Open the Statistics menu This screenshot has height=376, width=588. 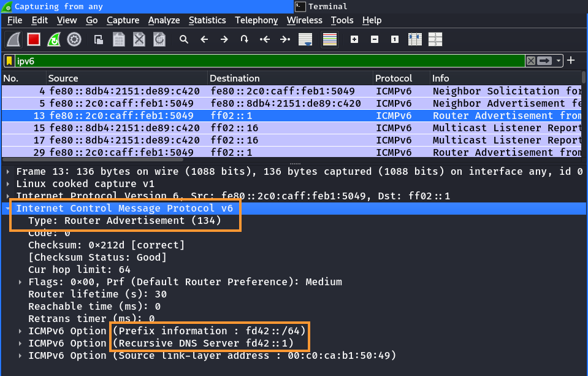click(x=207, y=20)
